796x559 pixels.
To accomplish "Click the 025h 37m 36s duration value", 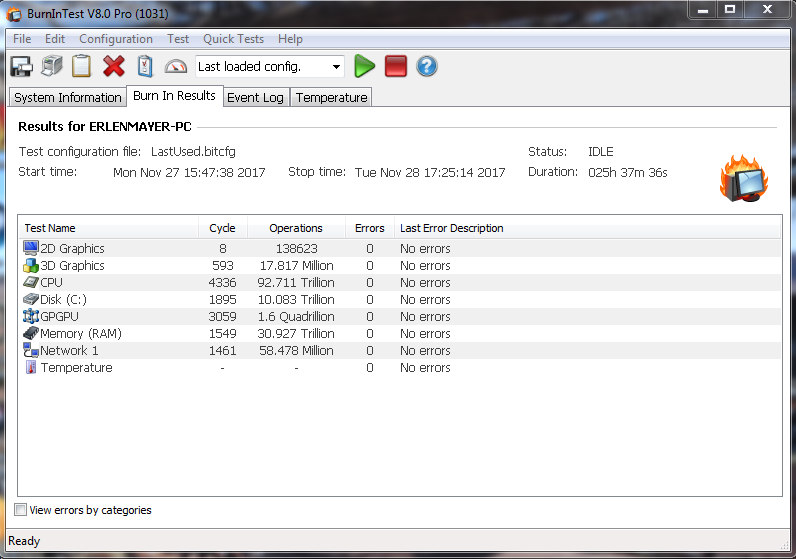I will pyautogui.click(x=627, y=172).
